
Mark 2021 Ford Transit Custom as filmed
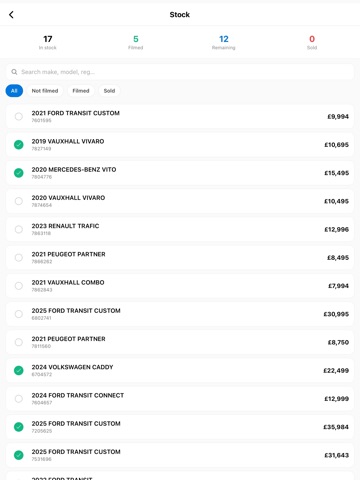[19, 117]
